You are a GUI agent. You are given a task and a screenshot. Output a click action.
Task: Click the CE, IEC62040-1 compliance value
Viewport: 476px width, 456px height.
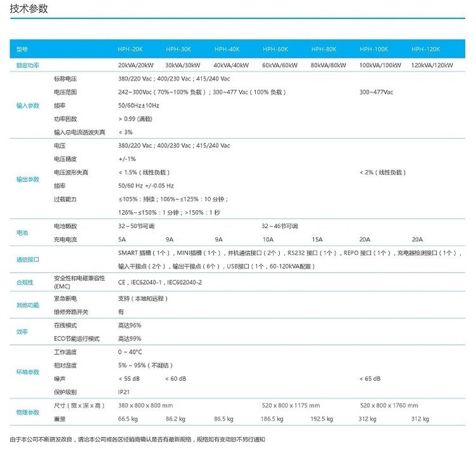coord(160,282)
